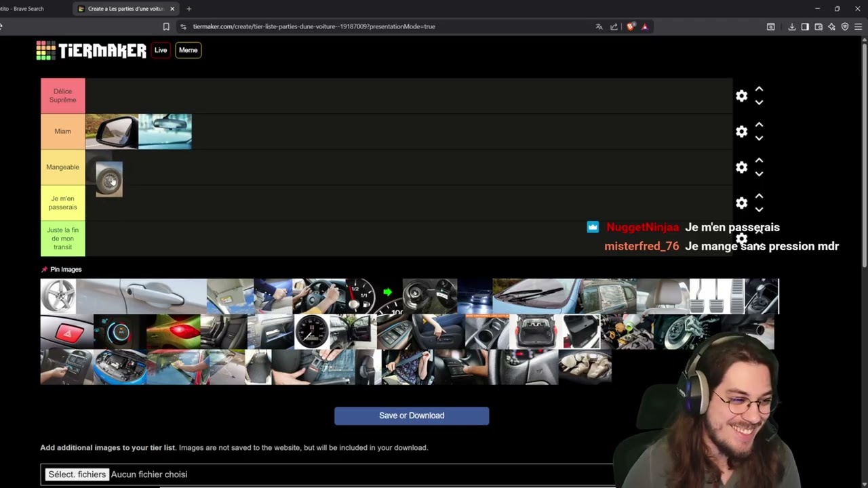Toggle Pin Images option
This screenshot has width=868, height=488.
[x=62, y=269]
